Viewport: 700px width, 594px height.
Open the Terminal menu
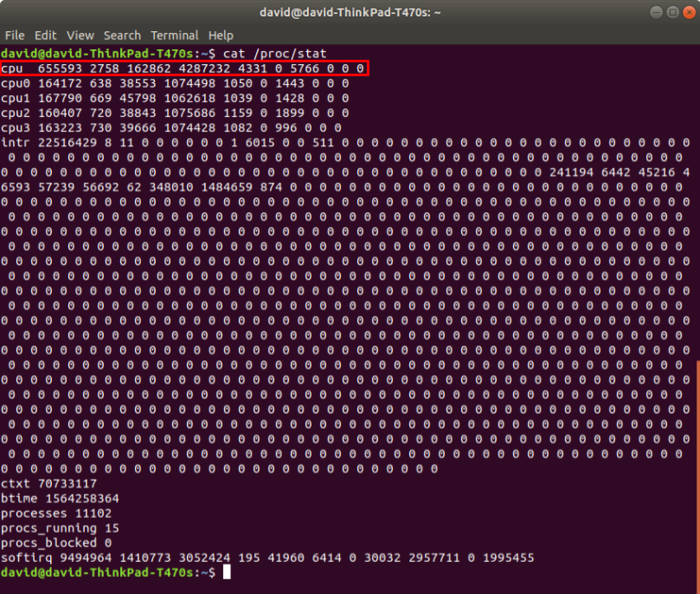[174, 36]
